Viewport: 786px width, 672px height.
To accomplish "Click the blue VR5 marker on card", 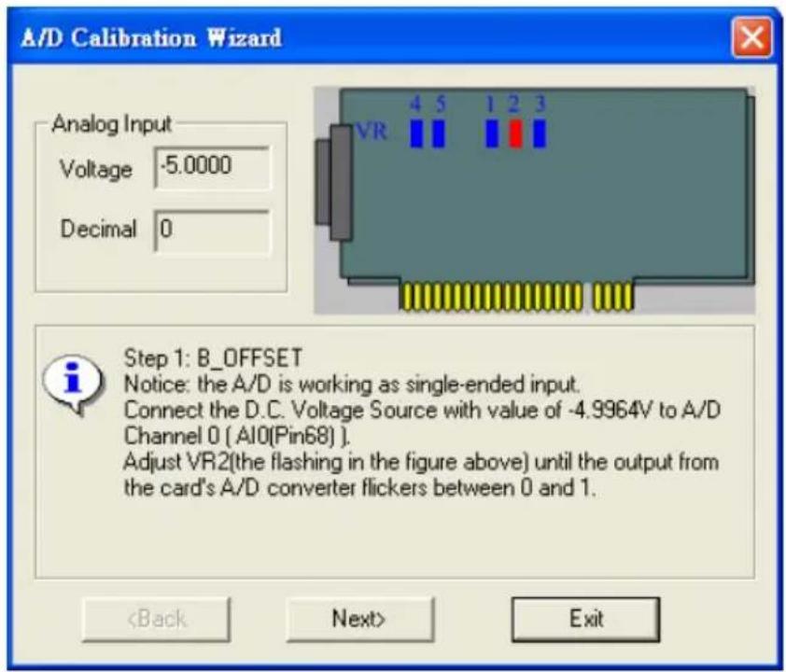I will coord(439,133).
